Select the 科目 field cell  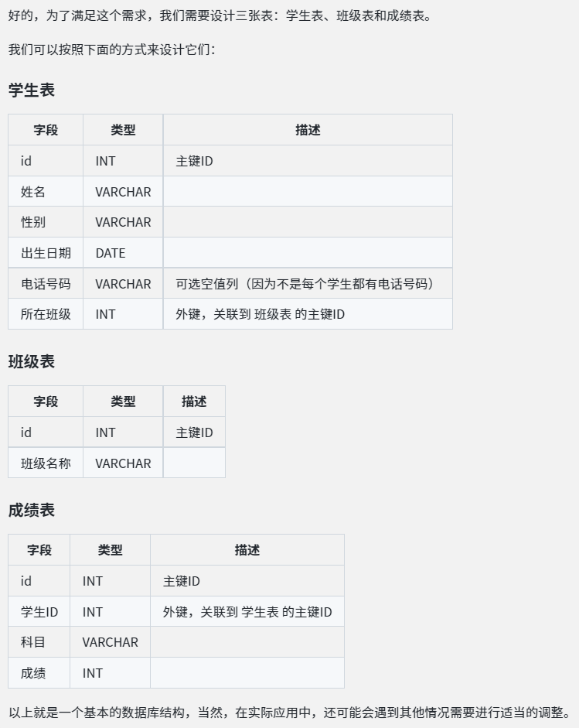(x=33, y=642)
